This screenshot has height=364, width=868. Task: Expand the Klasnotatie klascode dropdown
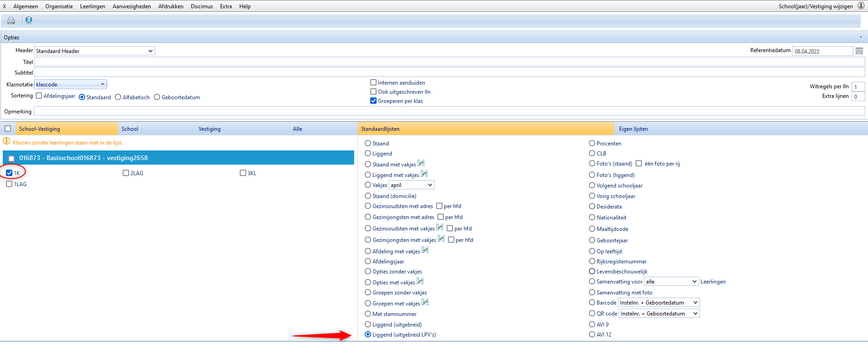[70, 85]
